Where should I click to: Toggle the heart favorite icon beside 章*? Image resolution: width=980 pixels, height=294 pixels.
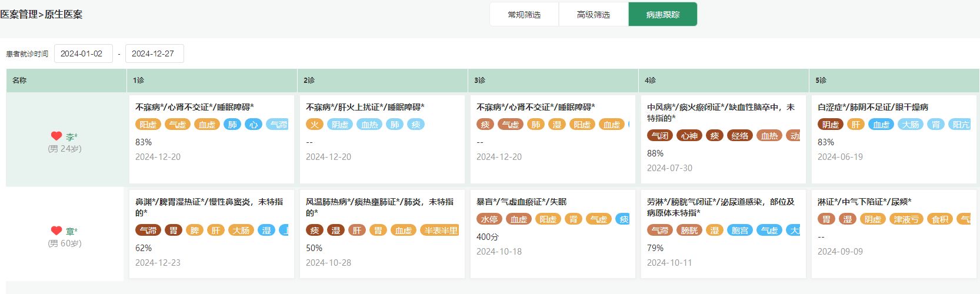point(56,230)
